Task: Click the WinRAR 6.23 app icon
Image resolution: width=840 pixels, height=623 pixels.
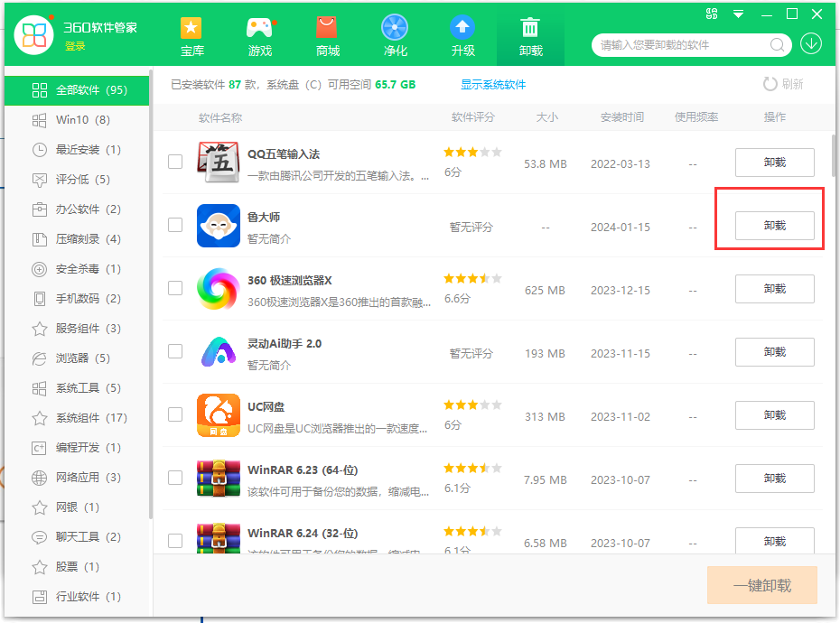Action: coord(218,479)
